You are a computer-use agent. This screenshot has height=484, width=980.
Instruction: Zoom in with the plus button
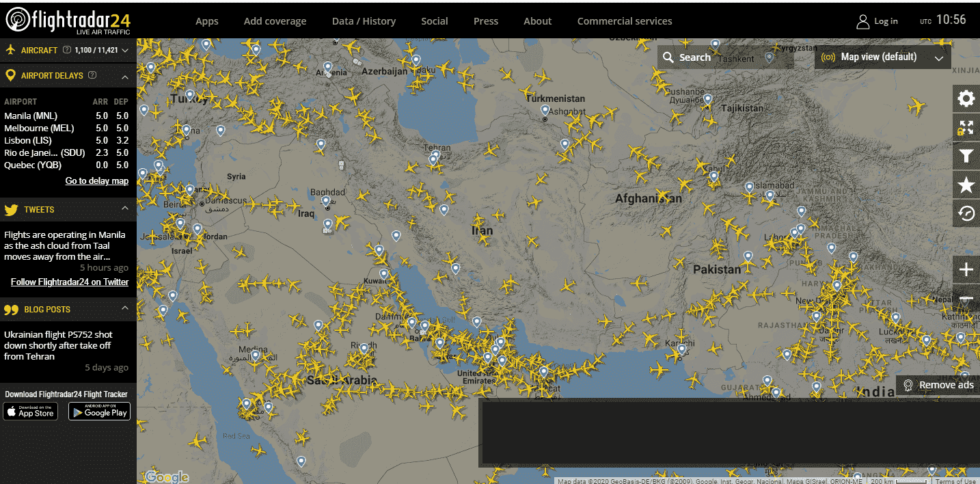pos(966,270)
